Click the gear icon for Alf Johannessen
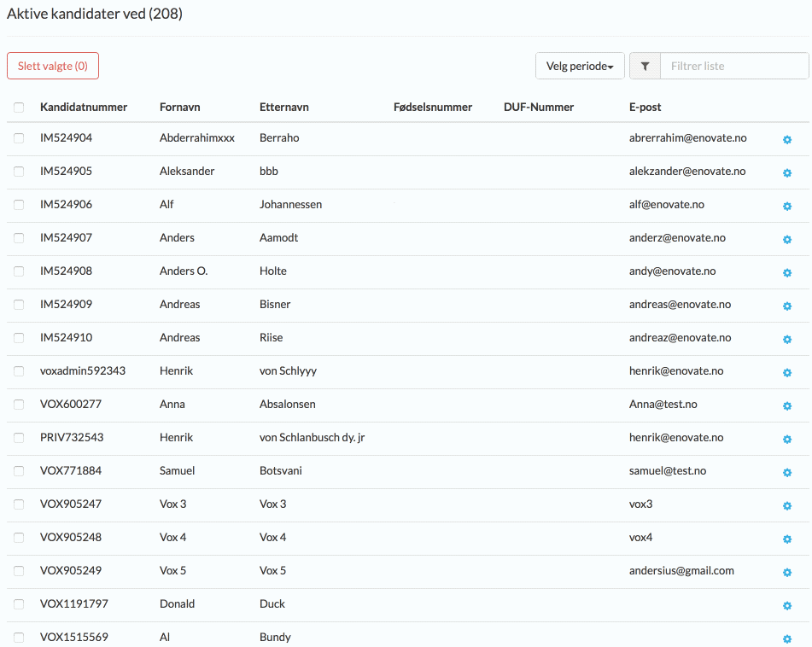Viewport: 812px width, 647px height. click(787, 206)
